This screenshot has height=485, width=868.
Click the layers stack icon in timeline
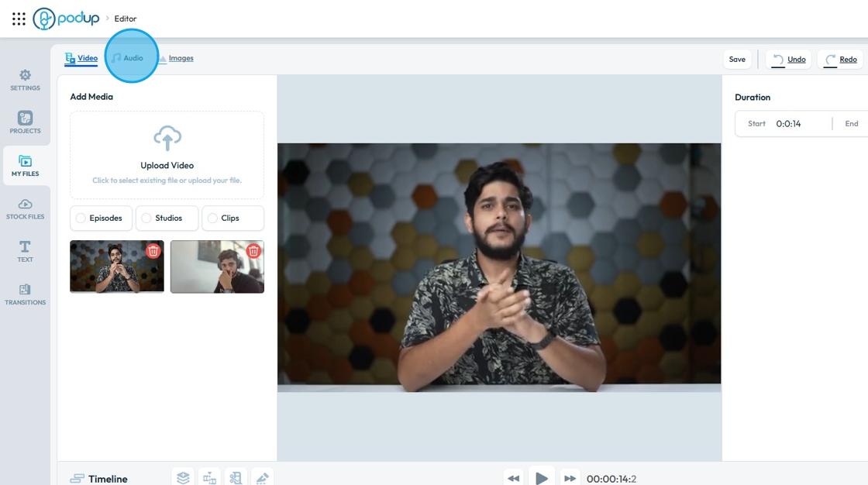click(x=183, y=477)
